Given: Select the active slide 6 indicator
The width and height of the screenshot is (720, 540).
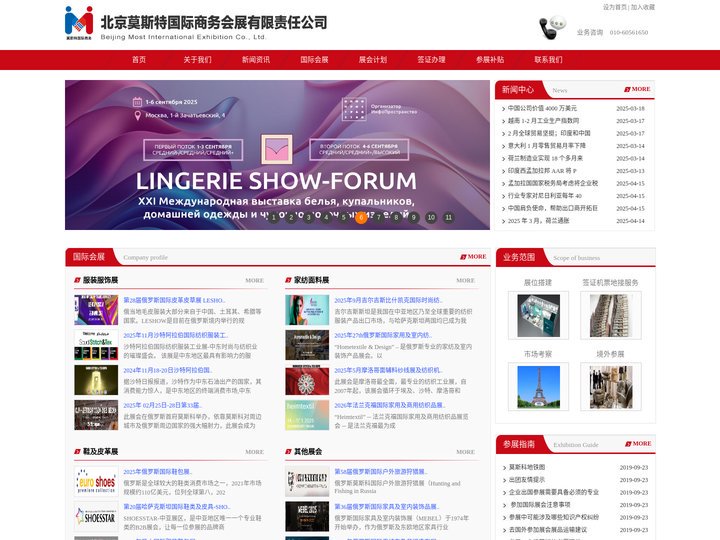Looking at the screenshot, I should [x=361, y=218].
